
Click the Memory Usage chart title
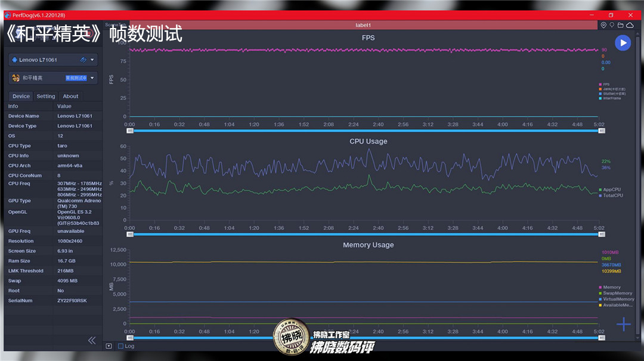pyautogui.click(x=368, y=245)
